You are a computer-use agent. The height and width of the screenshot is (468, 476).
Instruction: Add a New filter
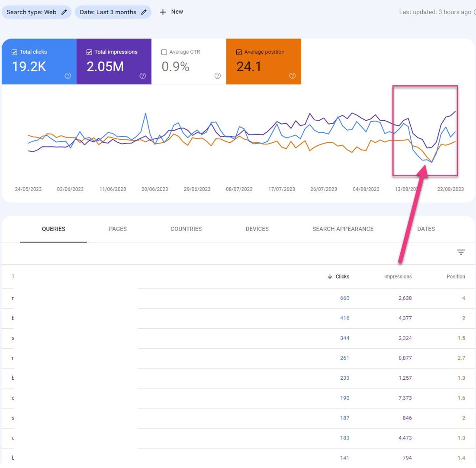click(x=171, y=12)
